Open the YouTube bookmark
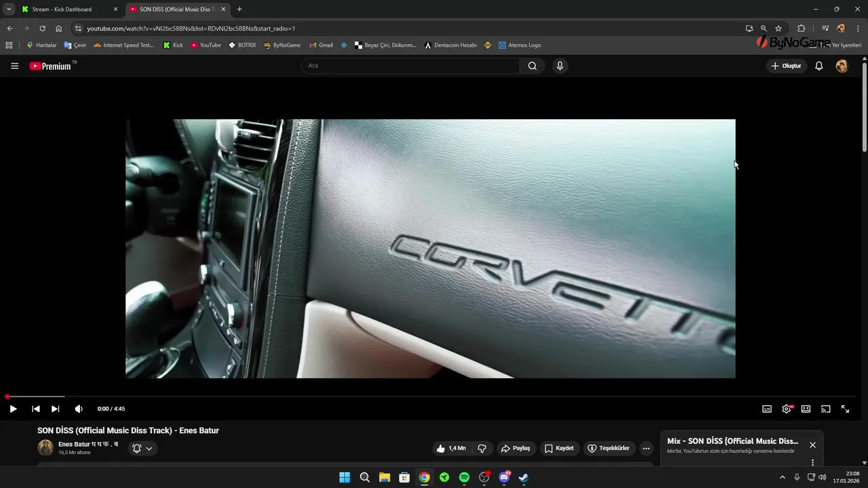This screenshot has height=488, width=868. tap(205, 45)
